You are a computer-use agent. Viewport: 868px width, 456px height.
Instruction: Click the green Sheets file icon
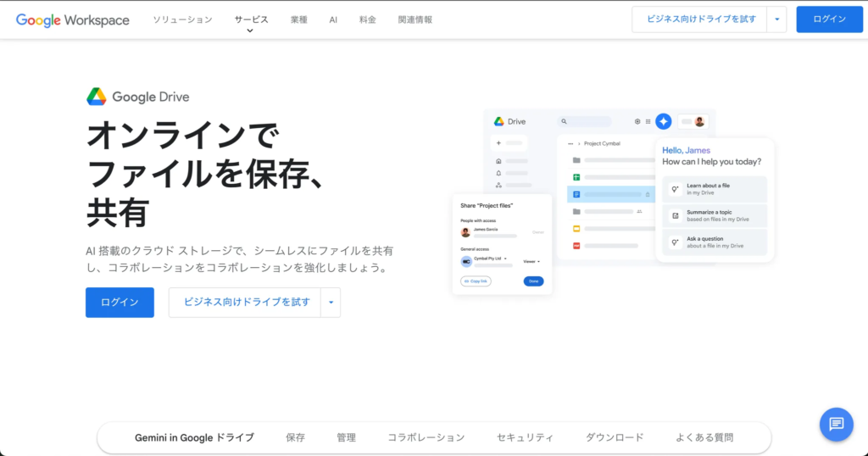click(576, 177)
